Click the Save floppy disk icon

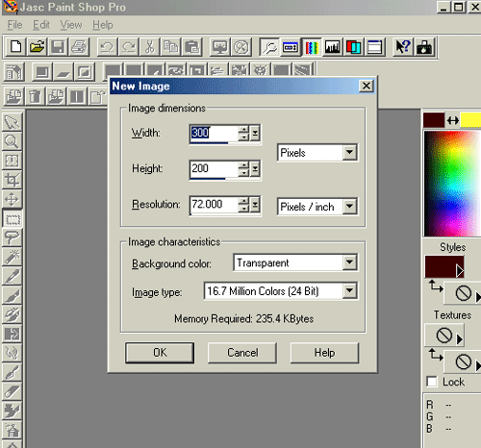point(58,47)
